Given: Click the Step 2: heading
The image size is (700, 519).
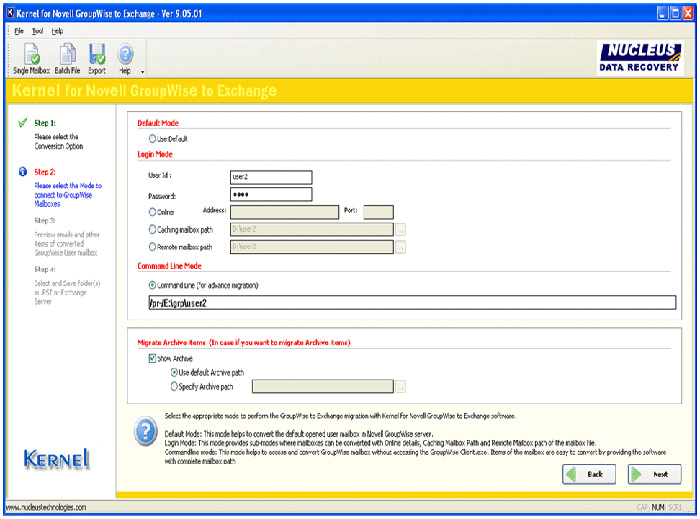Looking at the screenshot, I should coord(45,172).
